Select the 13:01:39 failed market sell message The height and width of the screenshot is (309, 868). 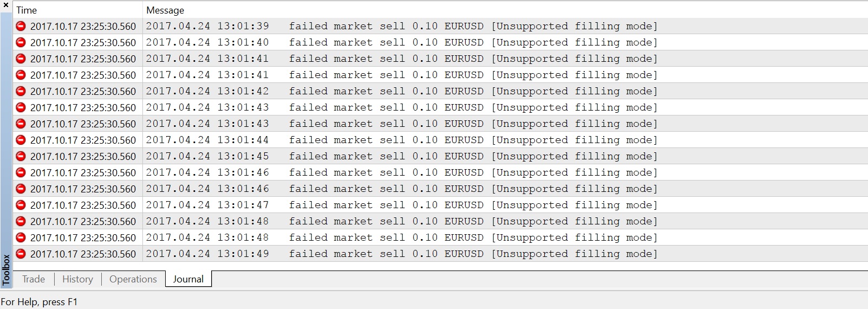tap(401, 26)
